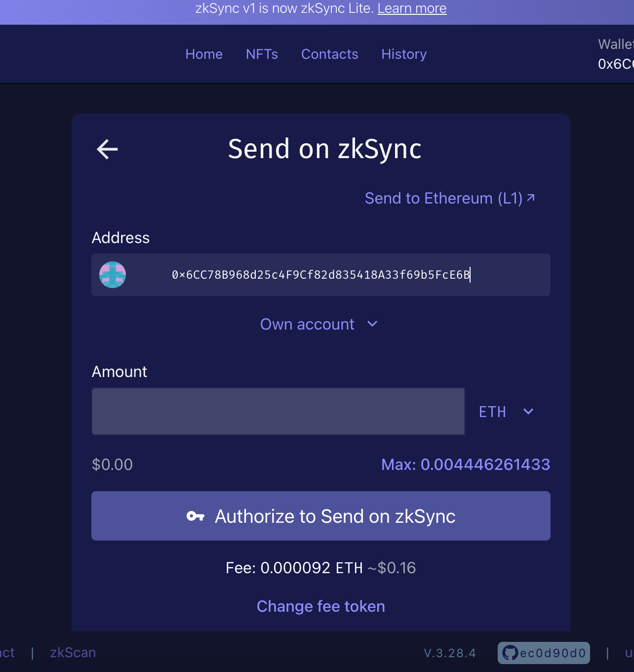The height and width of the screenshot is (672, 634).
Task: Click into the Amount input field
Action: 278,411
